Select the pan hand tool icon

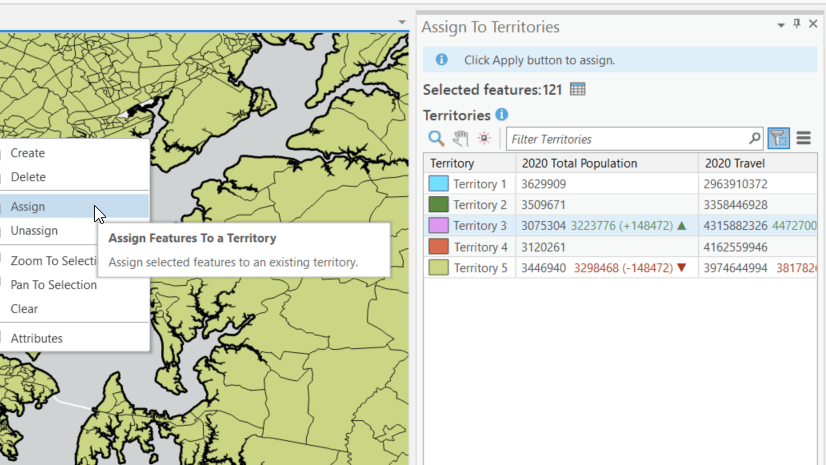460,139
